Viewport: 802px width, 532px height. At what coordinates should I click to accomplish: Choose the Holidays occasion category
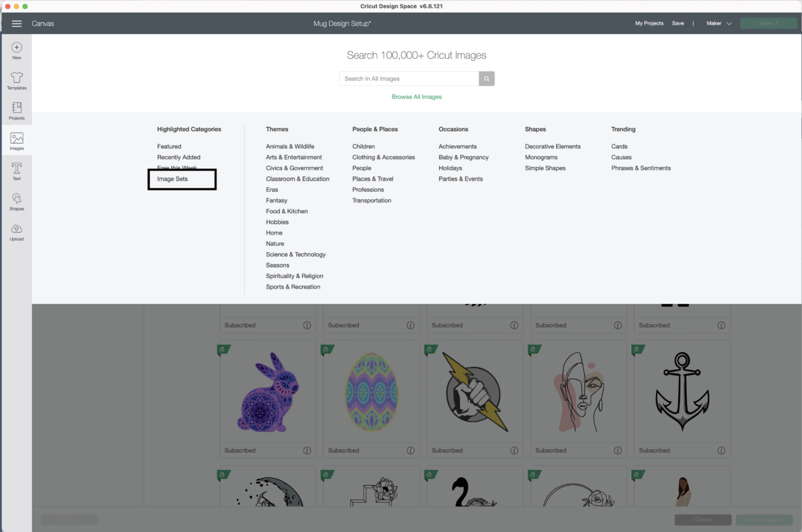450,168
